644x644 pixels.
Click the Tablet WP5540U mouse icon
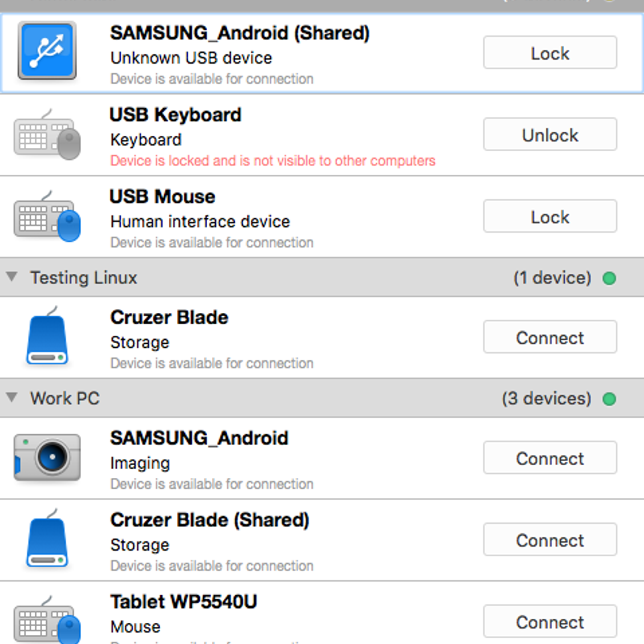point(47,620)
